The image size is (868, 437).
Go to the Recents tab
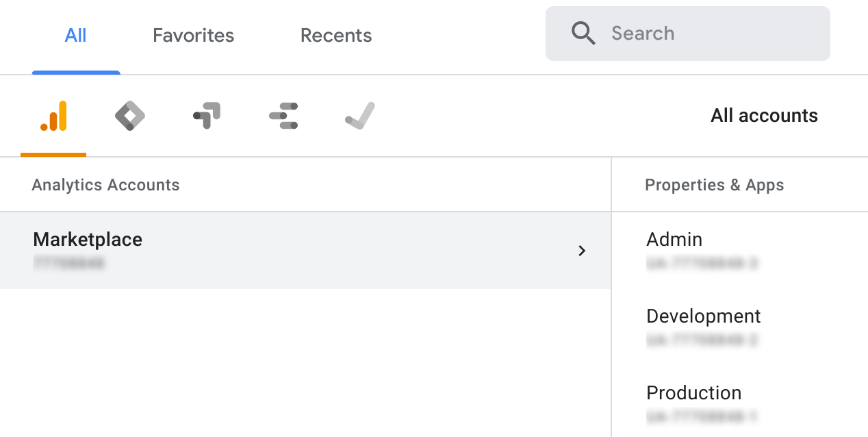tap(336, 36)
